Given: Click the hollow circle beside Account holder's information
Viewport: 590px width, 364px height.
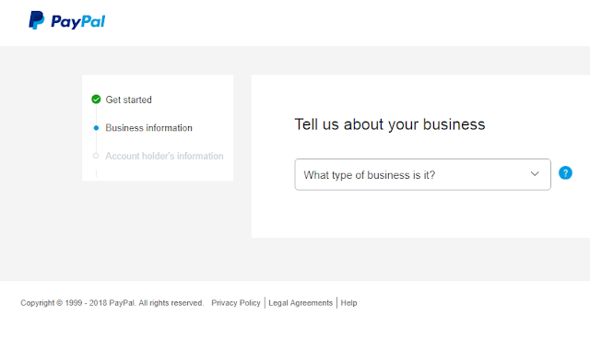Looking at the screenshot, I should click(x=96, y=156).
